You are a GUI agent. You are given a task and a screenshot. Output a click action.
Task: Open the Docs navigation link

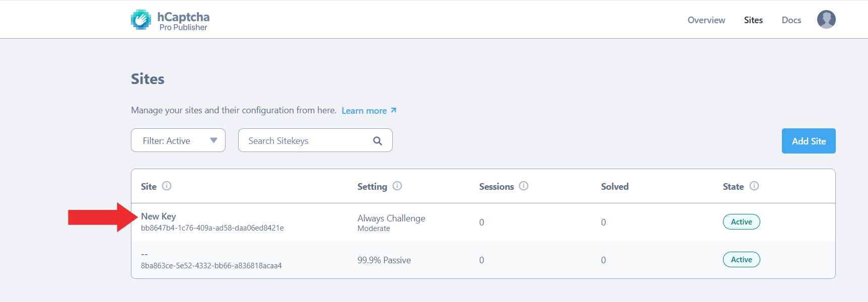(x=791, y=20)
